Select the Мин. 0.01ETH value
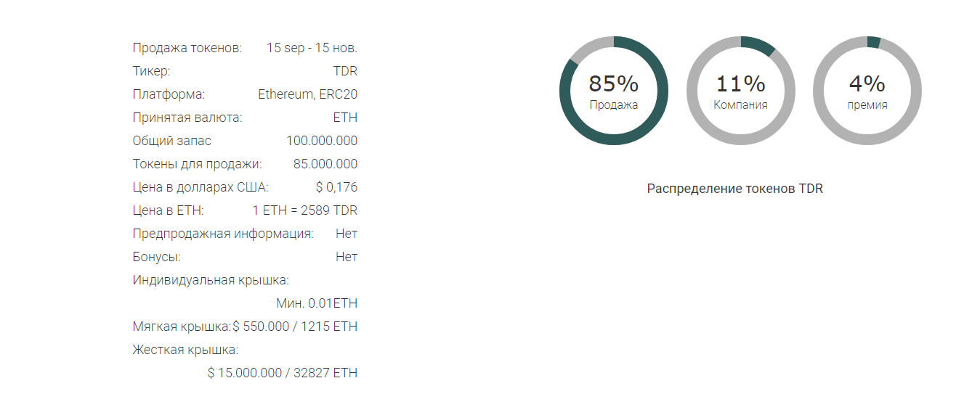980x394 pixels. coord(317,303)
